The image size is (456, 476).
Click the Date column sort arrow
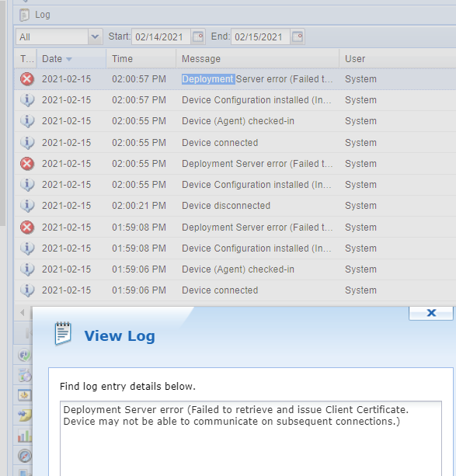click(69, 59)
